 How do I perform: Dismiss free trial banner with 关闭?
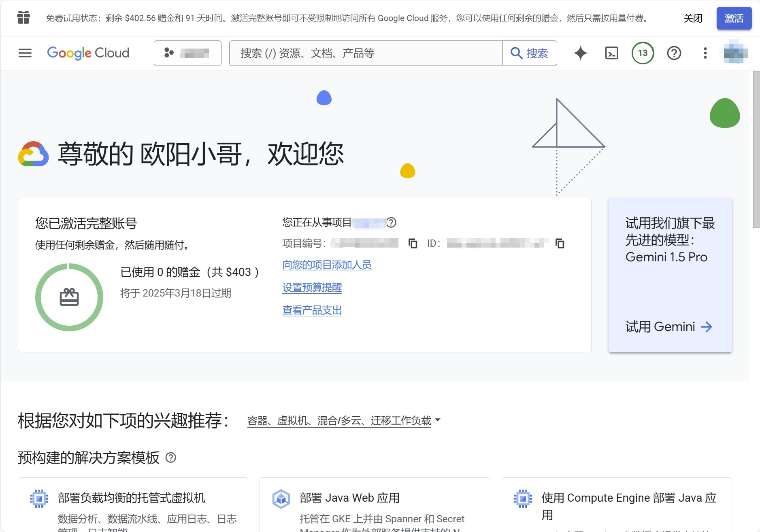(693, 18)
